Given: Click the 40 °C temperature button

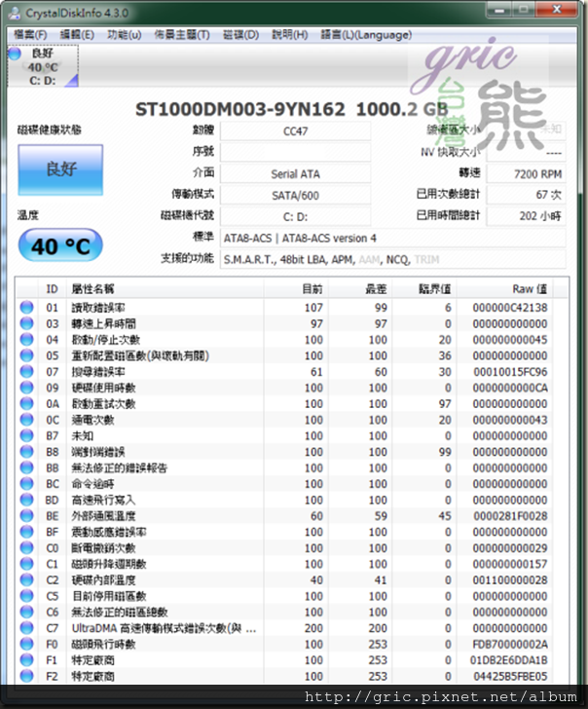Looking at the screenshot, I should tap(60, 245).
